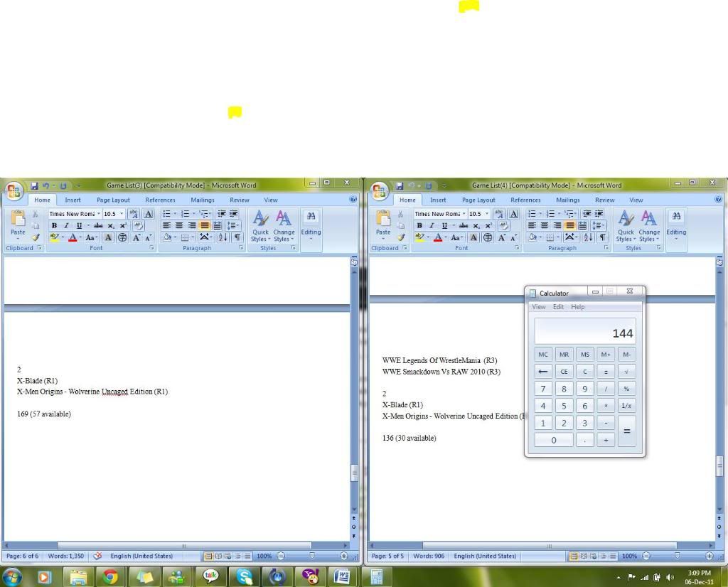Click Format Painter in Game List(3) window
This screenshot has width=728, height=587.
(x=35, y=237)
